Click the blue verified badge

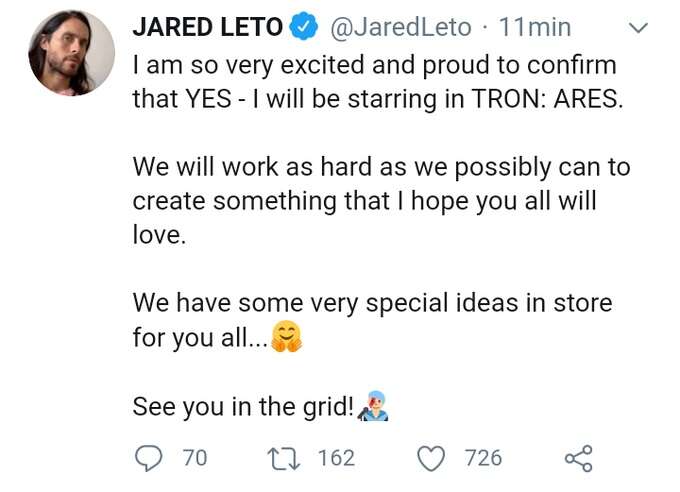[x=304, y=28]
